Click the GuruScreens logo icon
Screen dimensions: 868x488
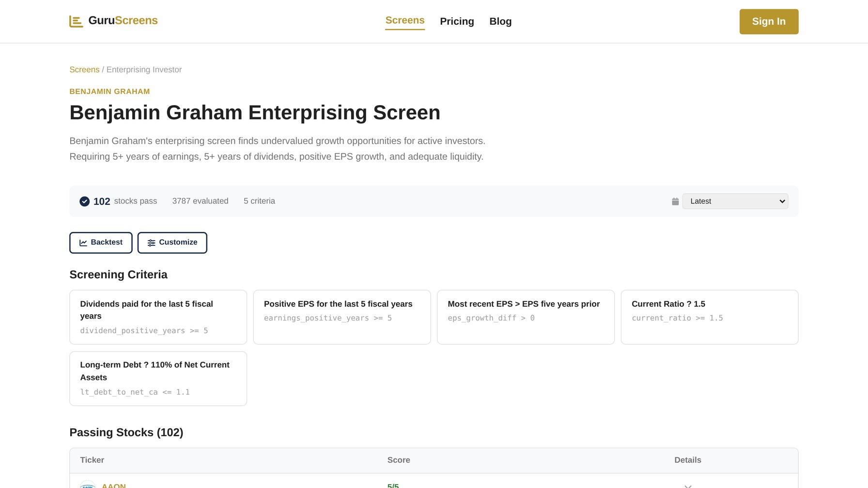[76, 21]
